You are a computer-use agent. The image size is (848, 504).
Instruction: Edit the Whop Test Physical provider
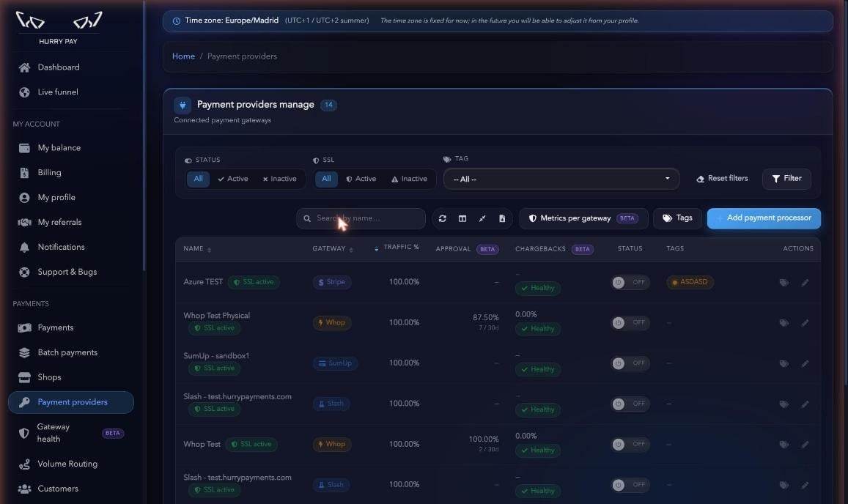805,323
